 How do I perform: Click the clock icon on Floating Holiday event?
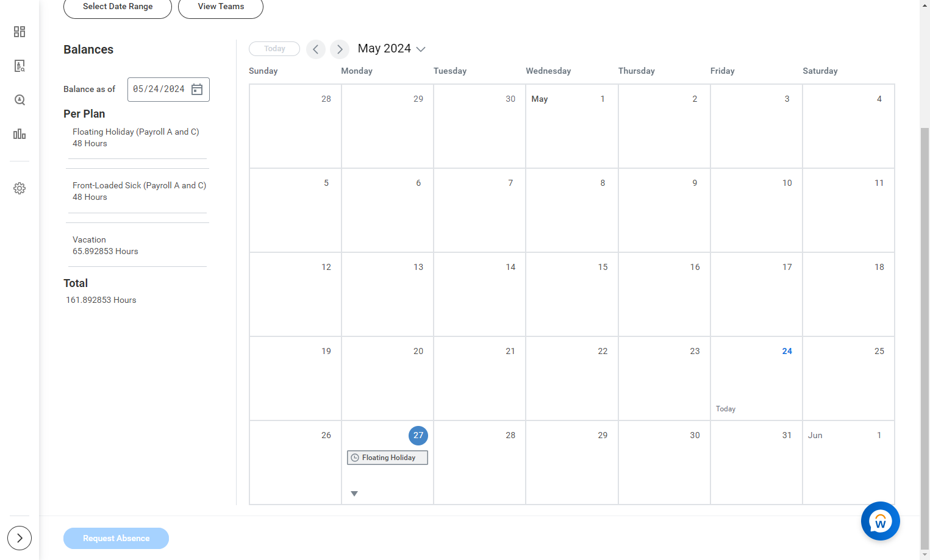coord(355,458)
